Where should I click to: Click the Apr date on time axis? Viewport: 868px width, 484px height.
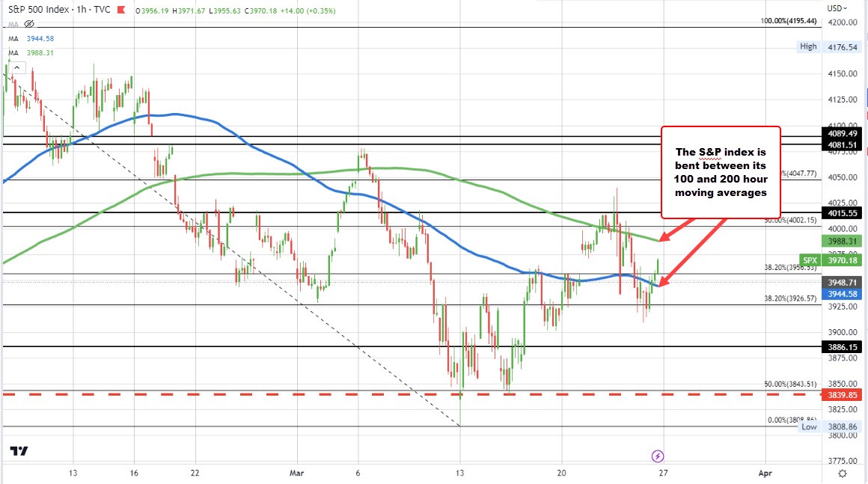click(765, 474)
